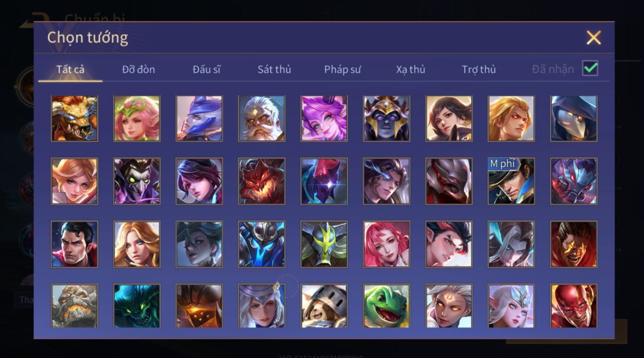Choose the Flash hero in red suit
Screen dimensions: 644x358
pyautogui.click(x=573, y=306)
